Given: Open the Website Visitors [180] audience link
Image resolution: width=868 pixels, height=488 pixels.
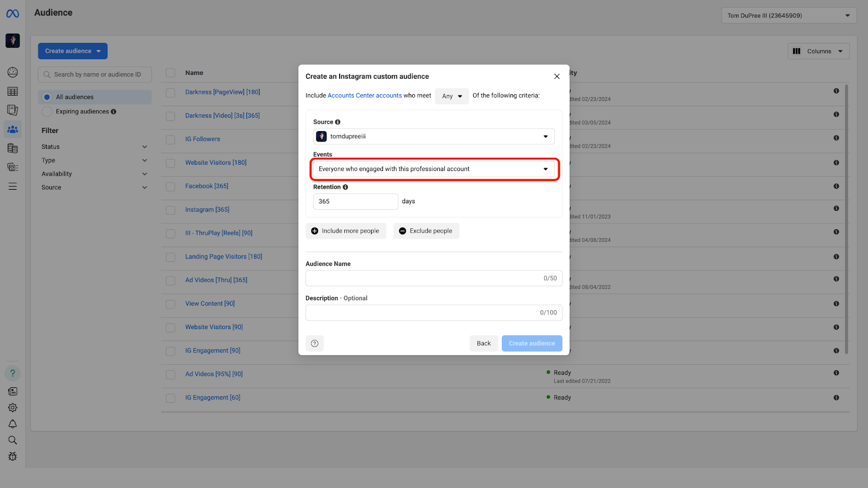Looking at the screenshot, I should pyautogui.click(x=216, y=163).
